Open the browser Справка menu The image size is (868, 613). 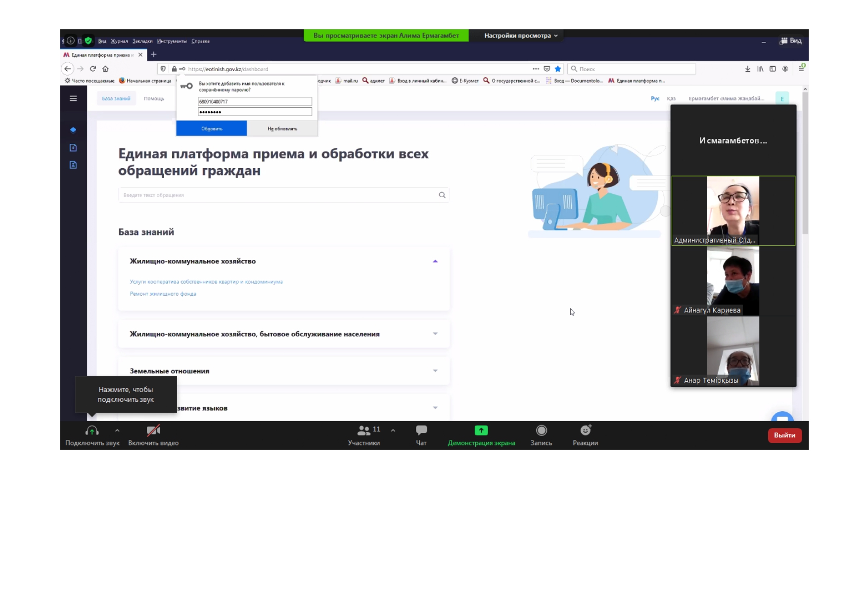point(200,41)
